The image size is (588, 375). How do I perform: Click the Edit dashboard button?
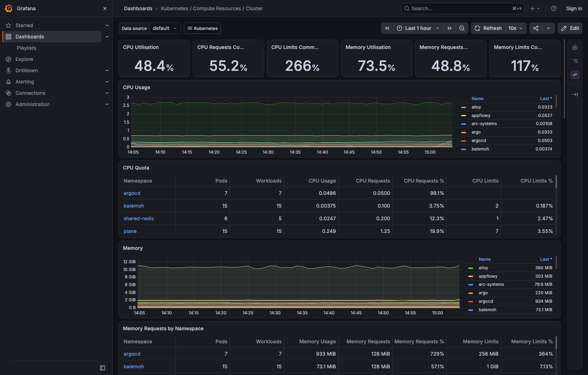570,28
